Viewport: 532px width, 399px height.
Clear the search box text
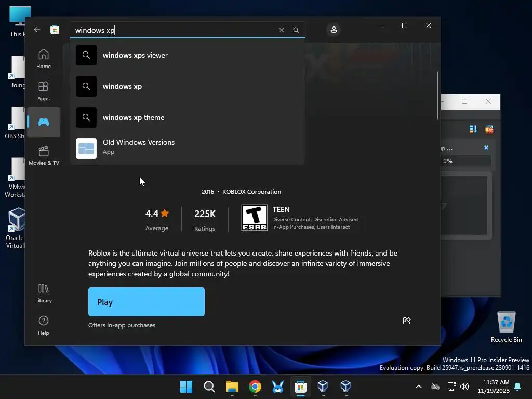pos(281,30)
